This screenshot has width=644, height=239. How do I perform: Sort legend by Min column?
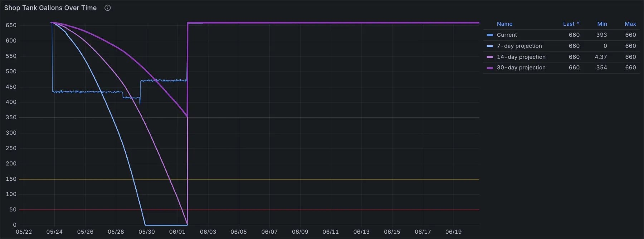[602, 24]
